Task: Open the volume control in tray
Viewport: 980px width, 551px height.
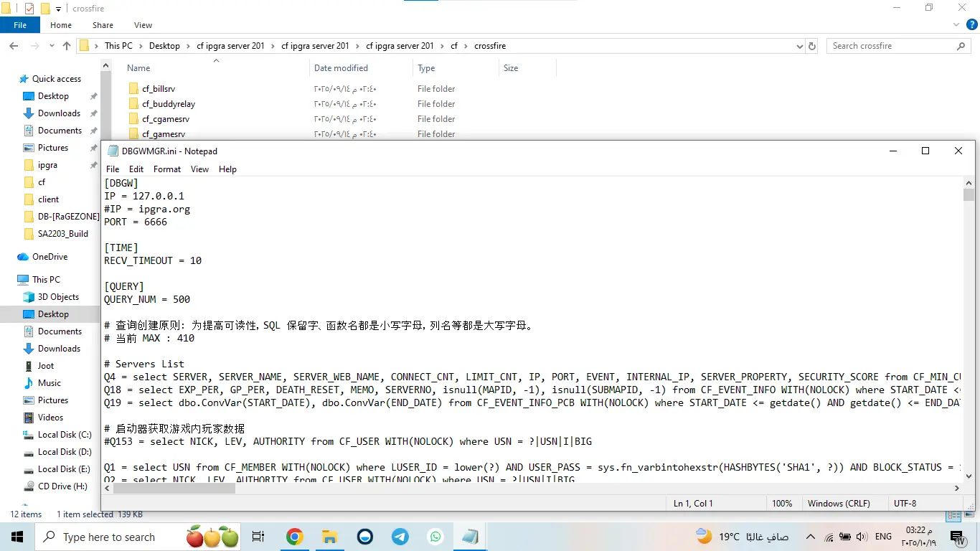Action: pyautogui.click(x=862, y=537)
